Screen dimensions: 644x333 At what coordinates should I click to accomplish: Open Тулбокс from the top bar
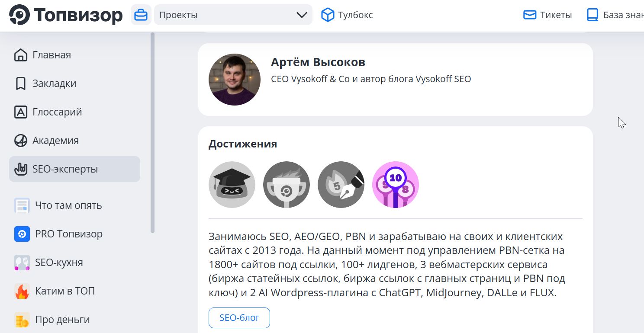point(347,15)
